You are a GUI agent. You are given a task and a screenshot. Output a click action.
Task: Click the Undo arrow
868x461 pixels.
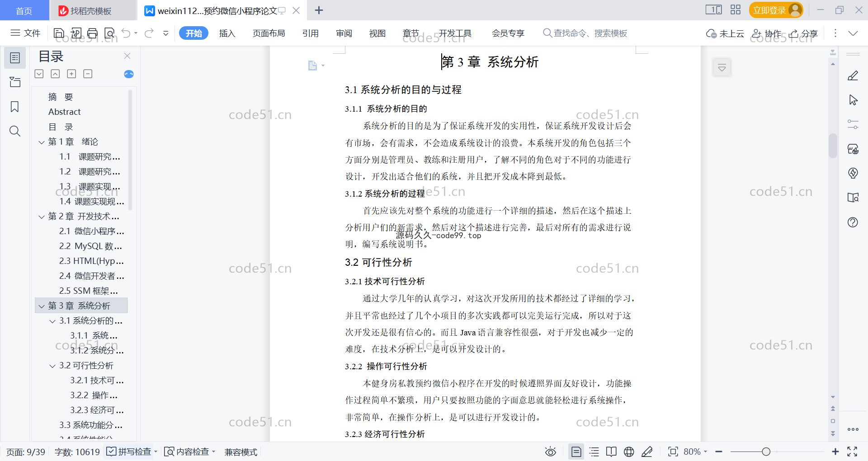point(126,33)
